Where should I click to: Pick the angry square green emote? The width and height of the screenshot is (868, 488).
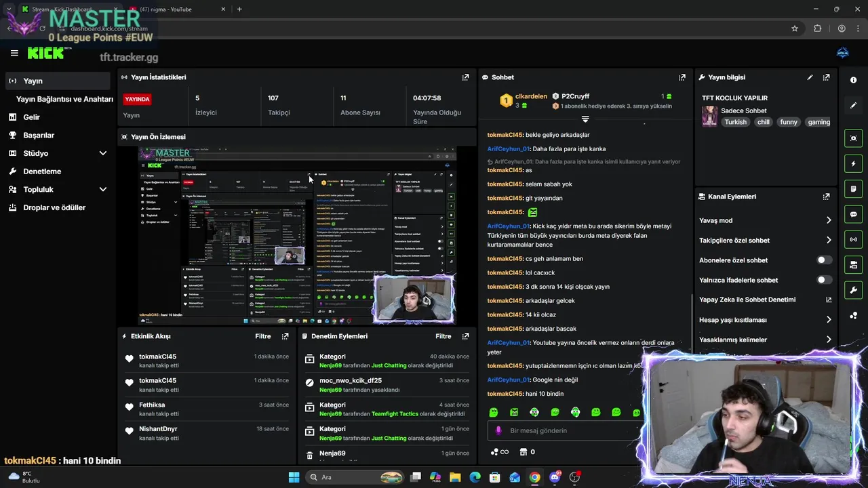tap(514, 412)
